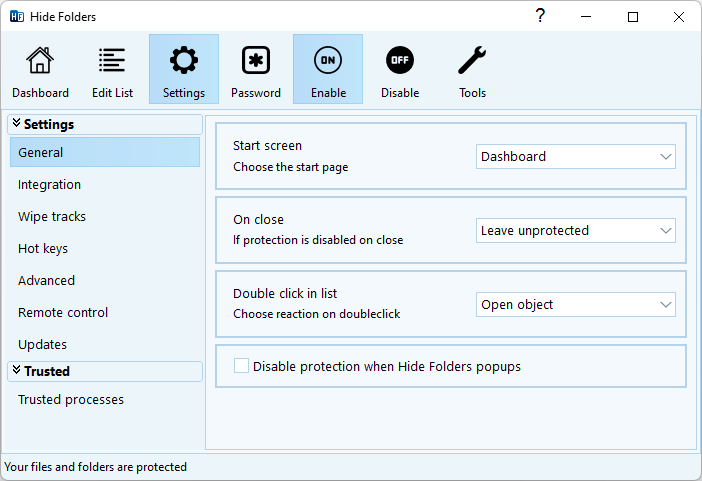Image resolution: width=702 pixels, height=481 pixels.
Task: Collapse the Trusted section header
Action: tap(105, 371)
